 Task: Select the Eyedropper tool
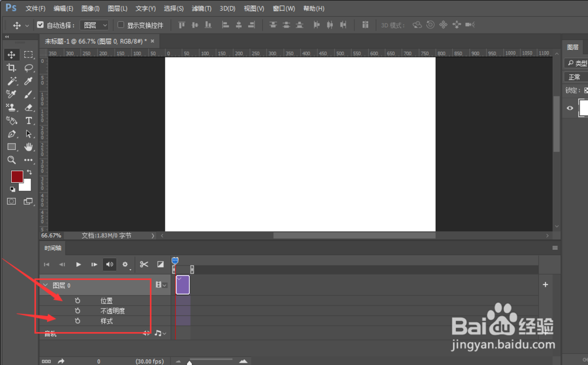28,81
